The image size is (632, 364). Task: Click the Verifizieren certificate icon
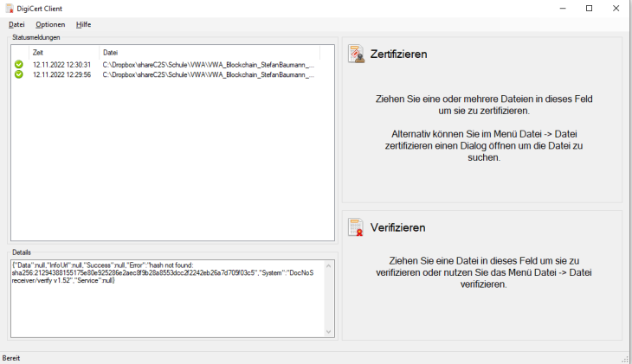[x=356, y=227]
